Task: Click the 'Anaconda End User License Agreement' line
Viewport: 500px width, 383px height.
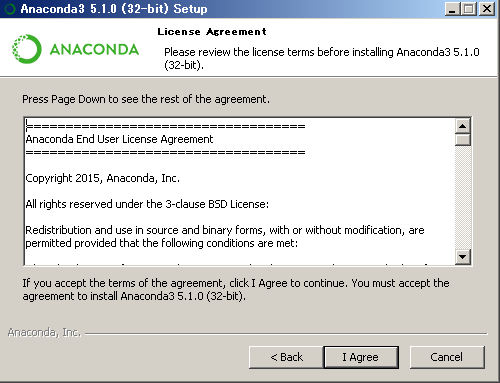Action: [119, 139]
